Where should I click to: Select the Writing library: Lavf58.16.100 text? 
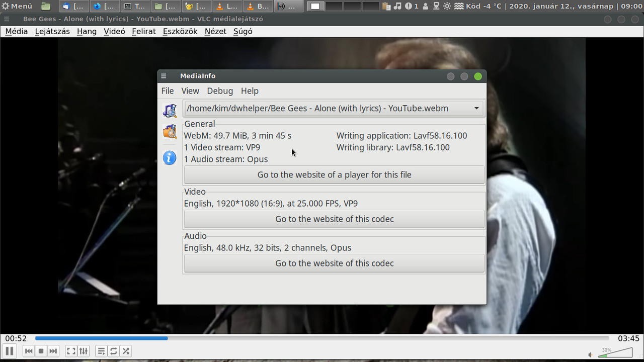pos(393,147)
